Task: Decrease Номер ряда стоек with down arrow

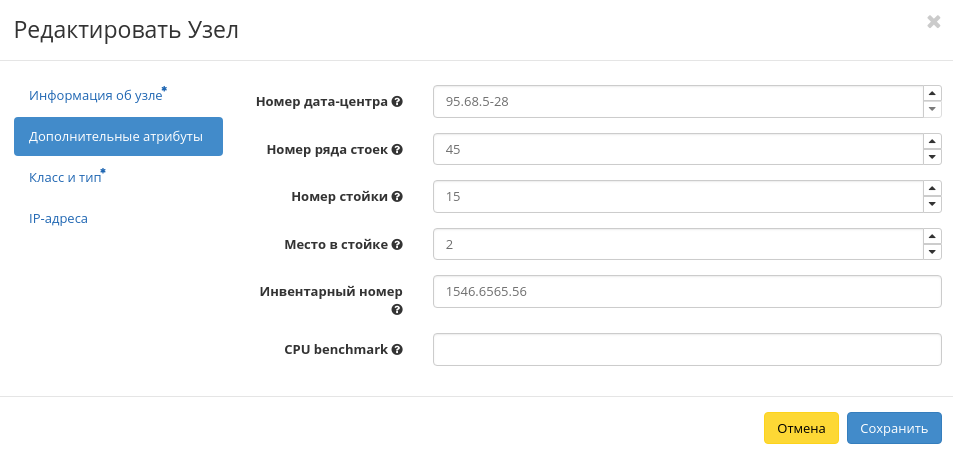Action: (932, 157)
